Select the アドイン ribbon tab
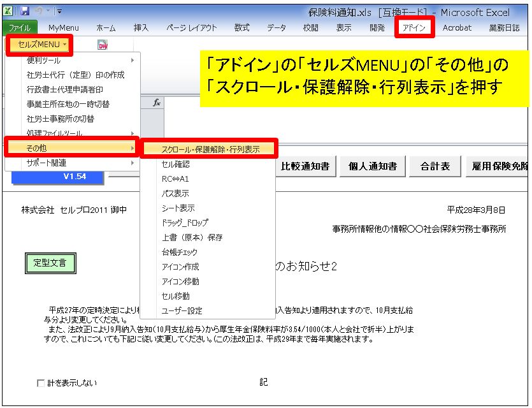 pos(414,27)
